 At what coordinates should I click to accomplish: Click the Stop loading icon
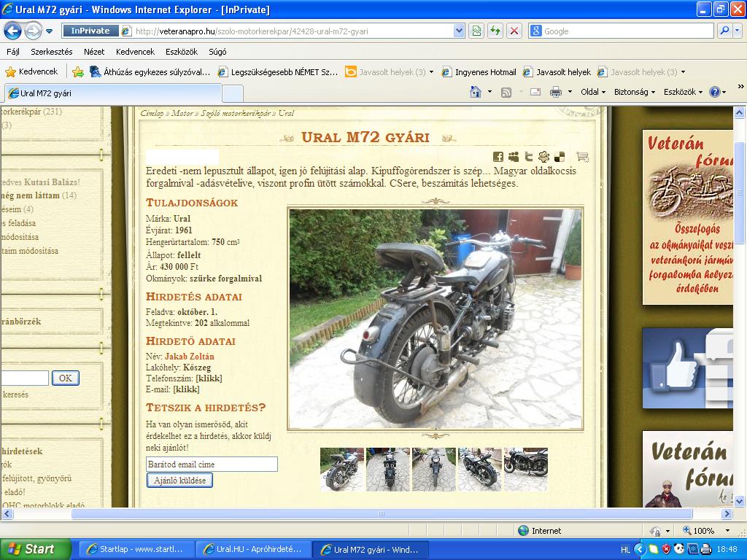[514, 31]
